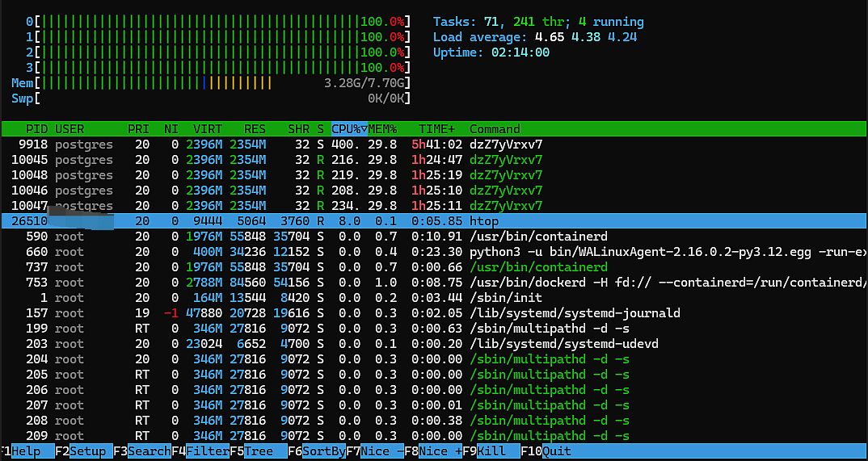Select the Command column header

click(495, 129)
